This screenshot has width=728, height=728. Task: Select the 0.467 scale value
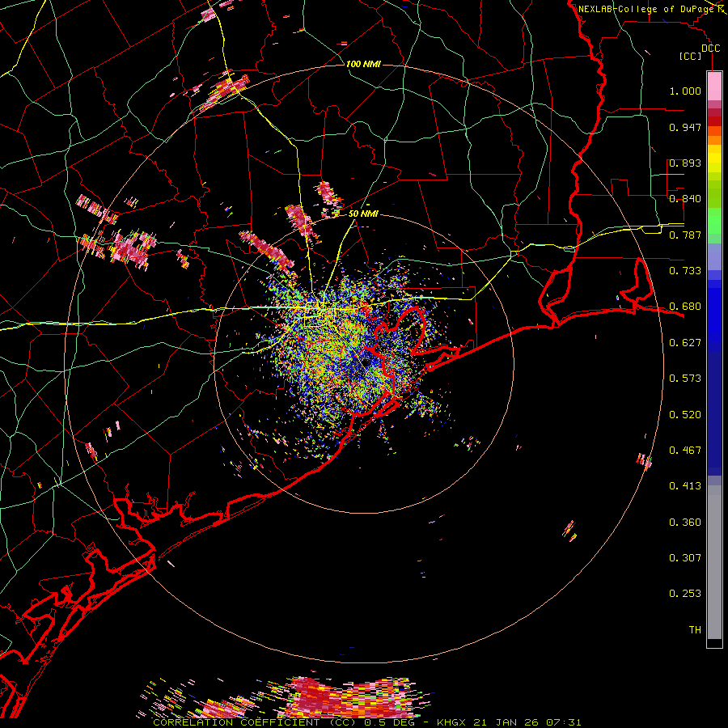point(685,451)
